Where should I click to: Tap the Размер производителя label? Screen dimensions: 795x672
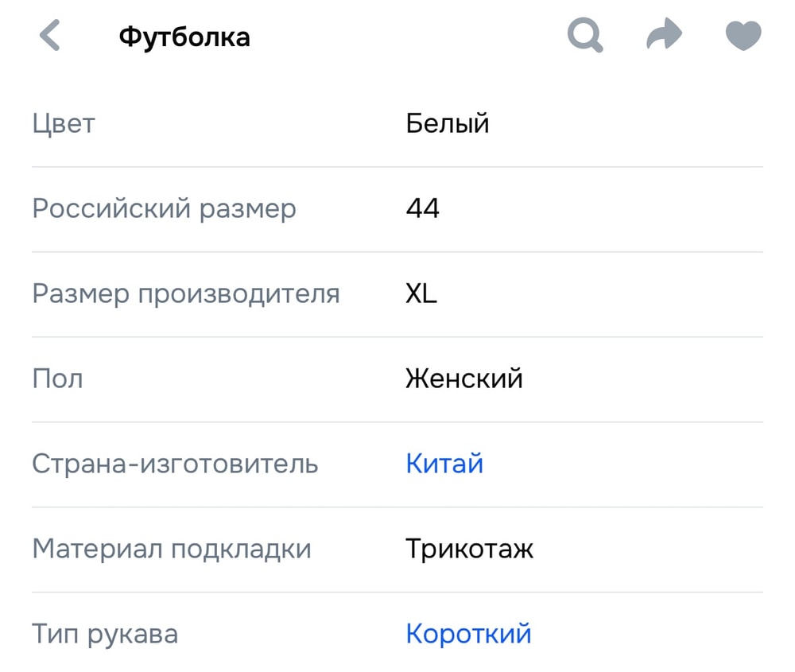186,294
